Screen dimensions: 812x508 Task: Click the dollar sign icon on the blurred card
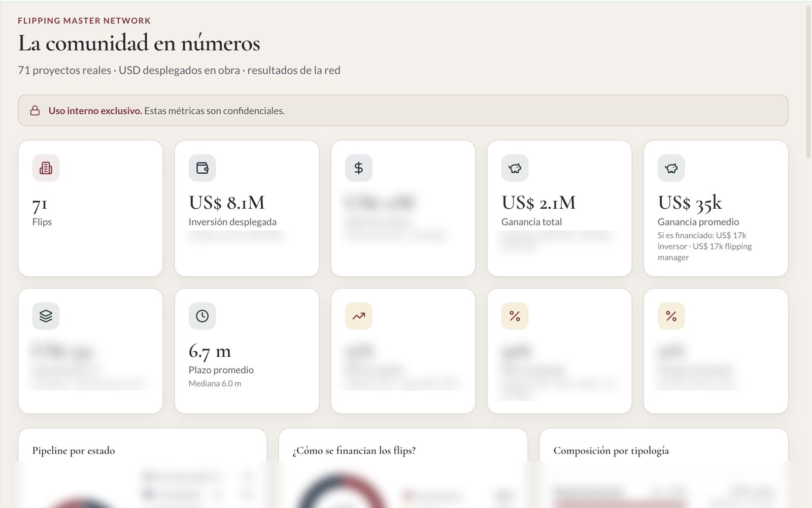coord(358,168)
